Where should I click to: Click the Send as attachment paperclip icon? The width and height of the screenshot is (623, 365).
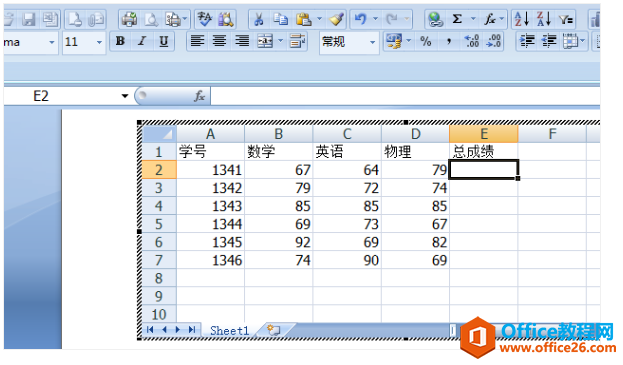(x=96, y=19)
